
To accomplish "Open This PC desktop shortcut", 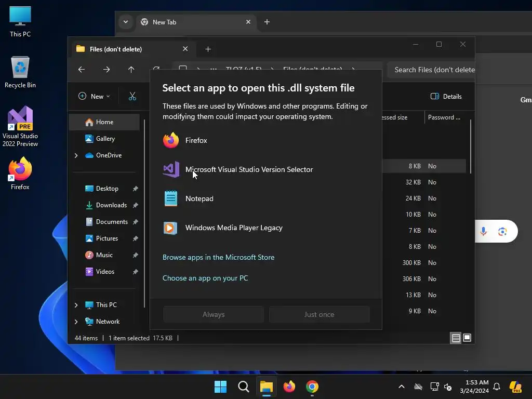I will 20,22.
